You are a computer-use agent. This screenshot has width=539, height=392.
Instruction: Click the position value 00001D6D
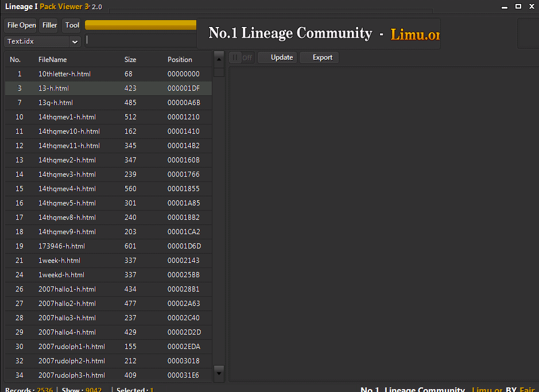[184, 246]
